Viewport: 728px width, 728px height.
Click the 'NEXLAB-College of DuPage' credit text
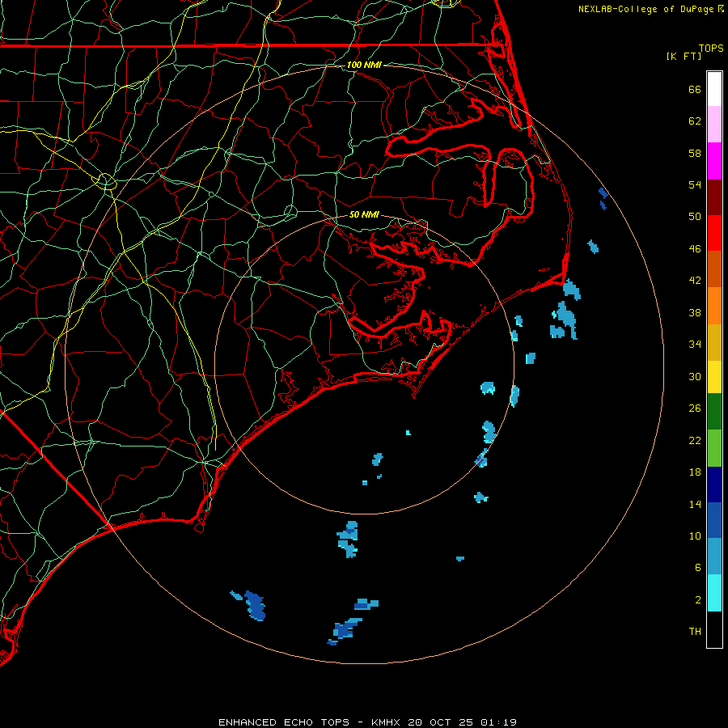pyautogui.click(x=647, y=9)
